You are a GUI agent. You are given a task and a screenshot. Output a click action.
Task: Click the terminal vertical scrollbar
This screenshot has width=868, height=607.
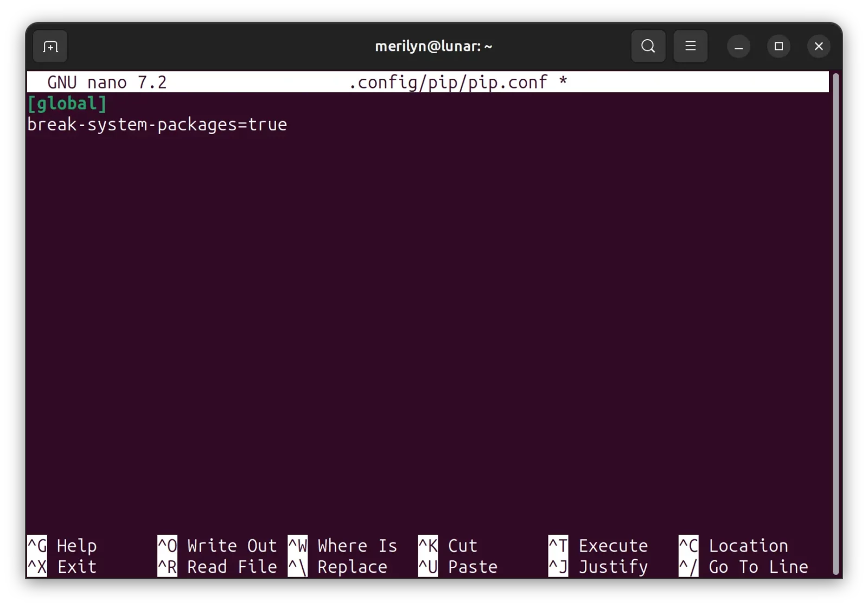point(835,324)
